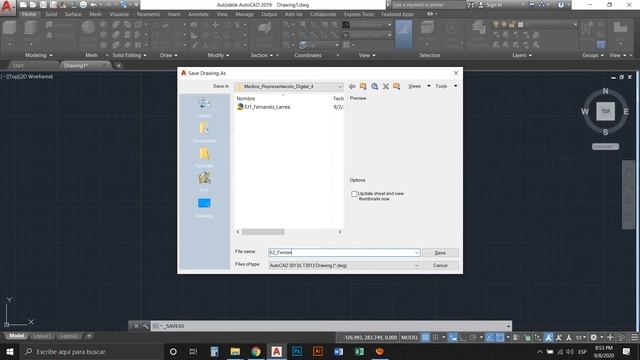Click Save button in dialog
This screenshot has height=360, width=640.
pyautogui.click(x=440, y=253)
